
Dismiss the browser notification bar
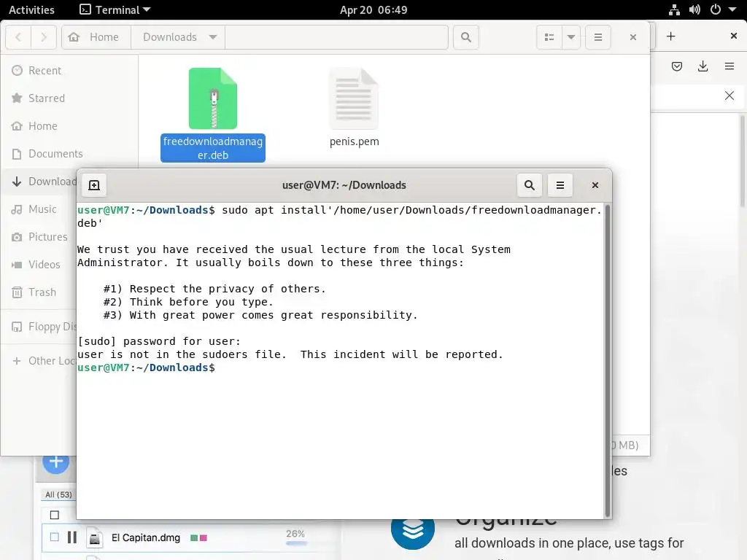(729, 96)
